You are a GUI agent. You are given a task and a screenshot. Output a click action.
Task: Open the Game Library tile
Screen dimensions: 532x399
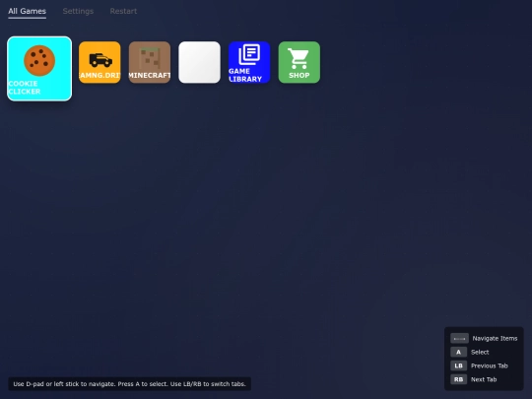click(249, 62)
